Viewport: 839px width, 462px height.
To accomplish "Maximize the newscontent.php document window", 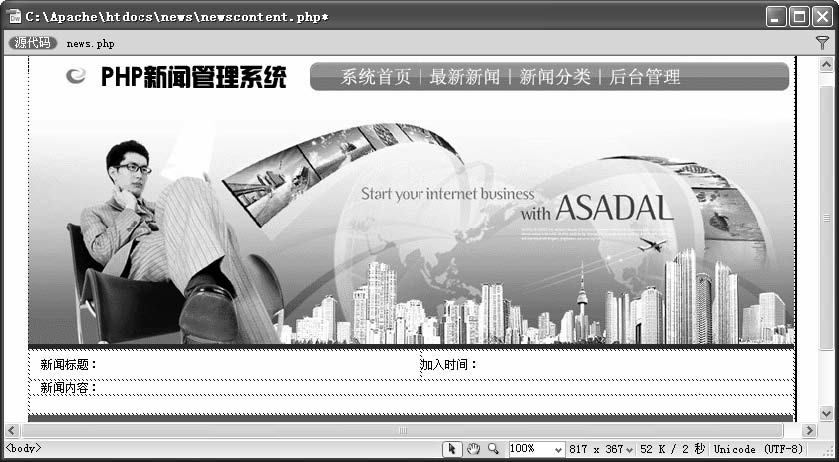I will click(799, 17).
